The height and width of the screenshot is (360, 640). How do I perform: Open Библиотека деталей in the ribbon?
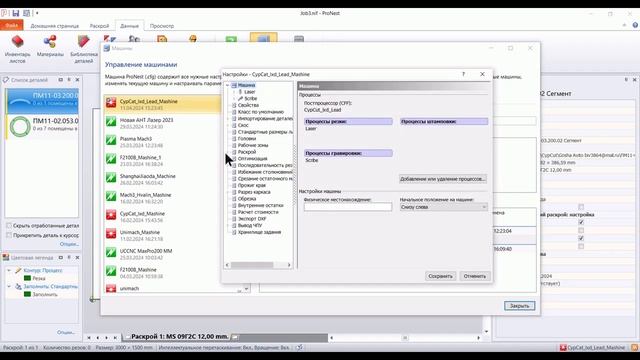coord(84,49)
